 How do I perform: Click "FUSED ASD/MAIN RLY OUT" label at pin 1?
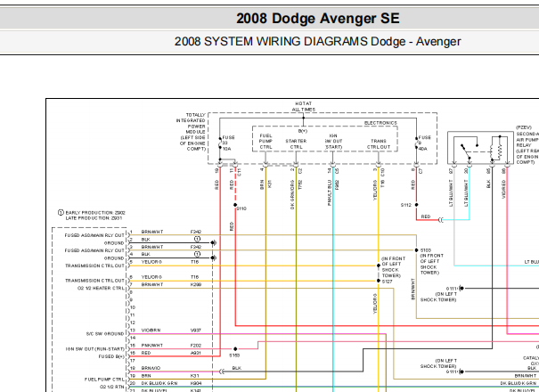pyautogui.click(x=94, y=235)
